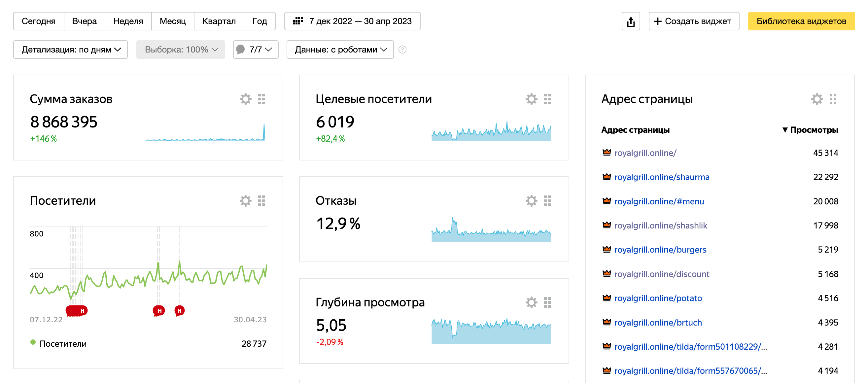This screenshot has width=868, height=383.
Task: Click the second red note marker on chart
Action: coord(159,311)
